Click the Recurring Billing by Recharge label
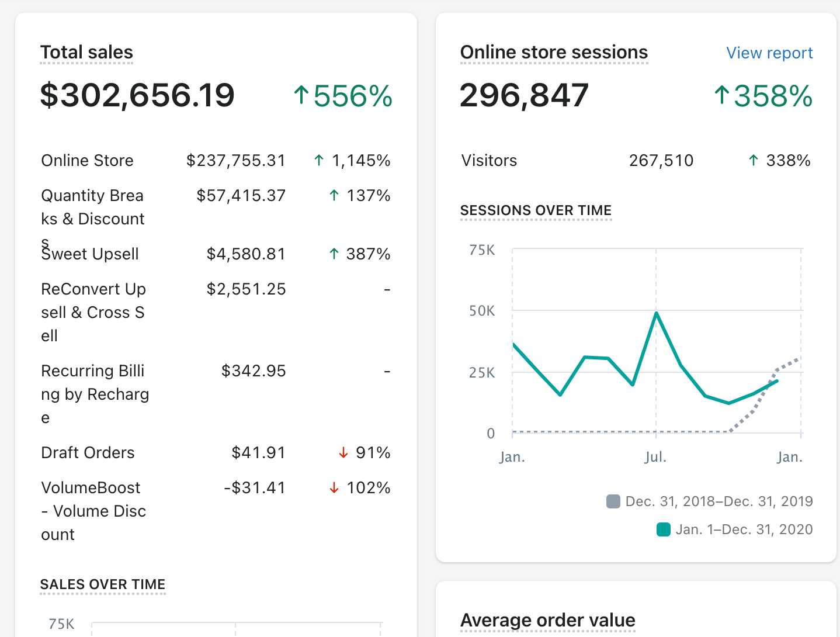Image resolution: width=840 pixels, height=637 pixels. pos(95,394)
